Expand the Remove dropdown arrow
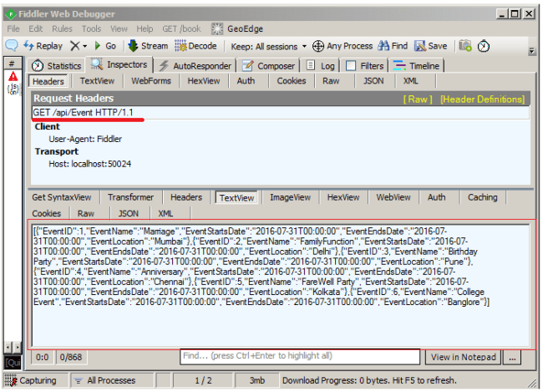The width and height of the screenshot is (543, 392). coord(85,46)
